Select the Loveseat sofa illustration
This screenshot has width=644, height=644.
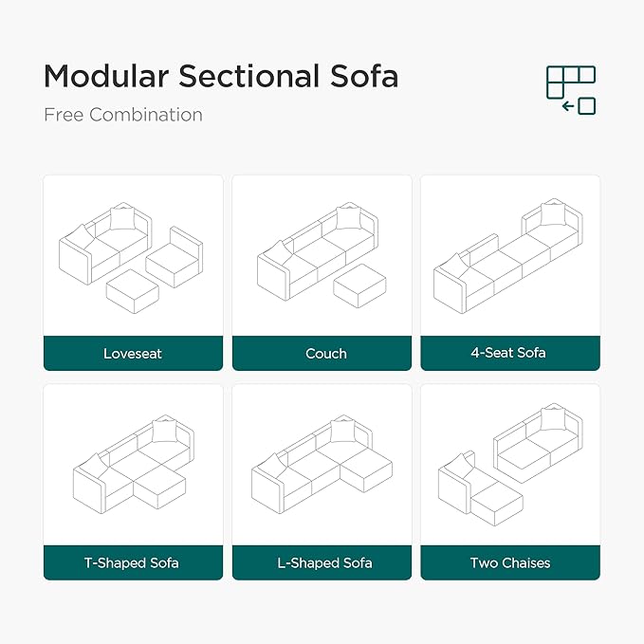(133, 254)
